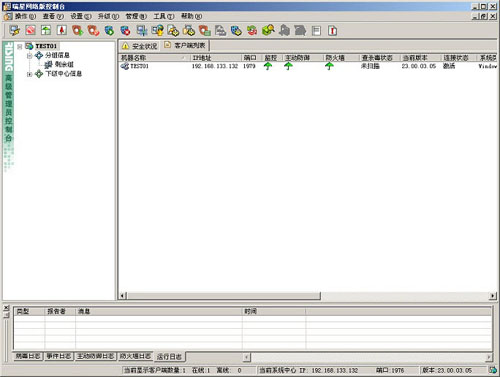Screen dimensions: 500x377
Task: Switch to the 客户端列表 tab
Action: (x=185, y=45)
